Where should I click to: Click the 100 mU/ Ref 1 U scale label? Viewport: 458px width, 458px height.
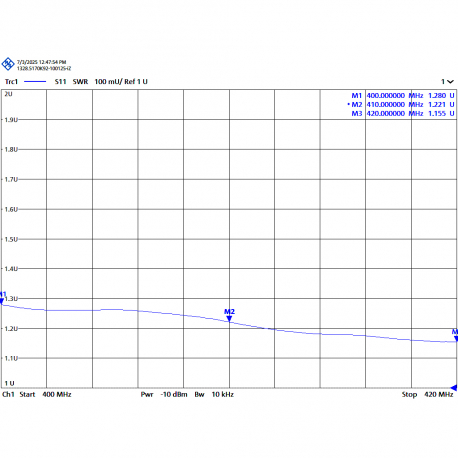pos(121,82)
